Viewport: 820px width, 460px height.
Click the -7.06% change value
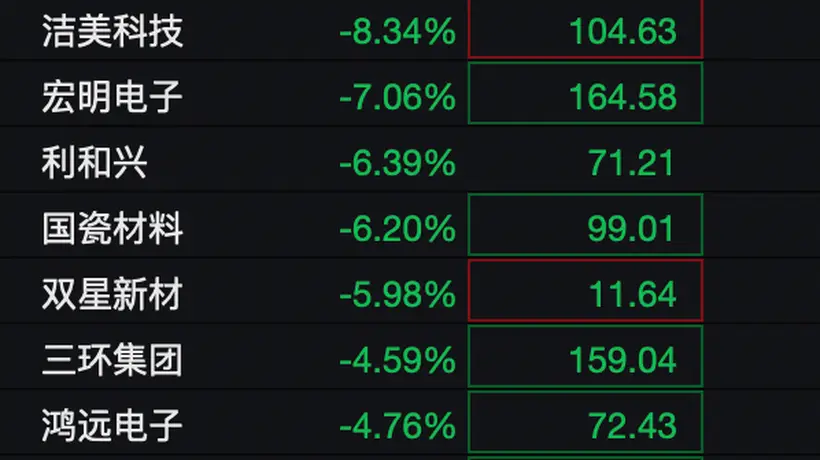(x=397, y=97)
